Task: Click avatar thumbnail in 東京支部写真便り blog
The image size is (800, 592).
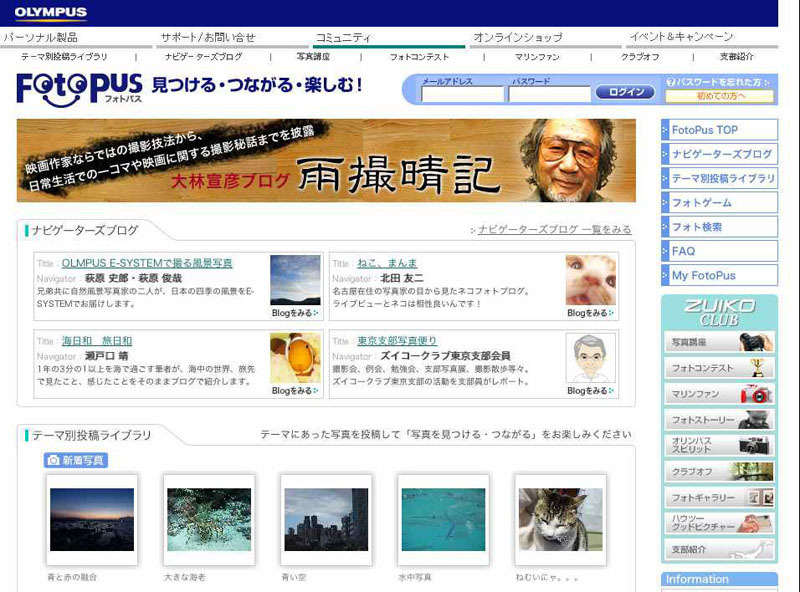Action: [x=591, y=358]
